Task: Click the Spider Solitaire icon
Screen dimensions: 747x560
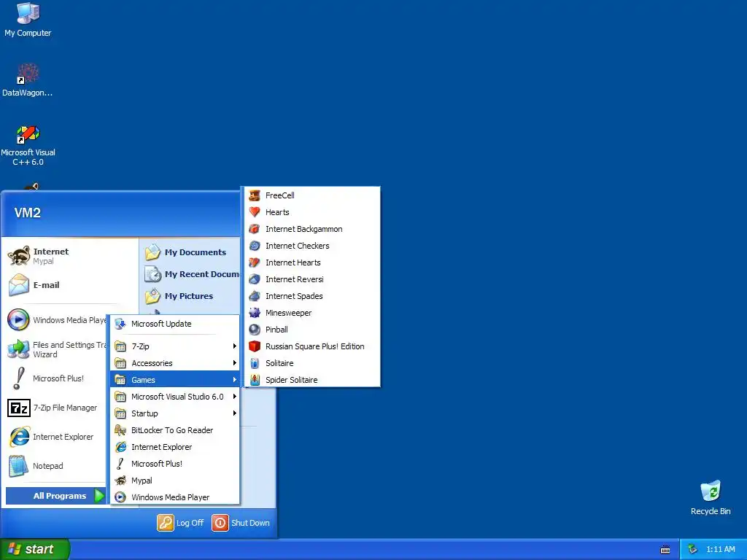Action: pyautogui.click(x=255, y=379)
